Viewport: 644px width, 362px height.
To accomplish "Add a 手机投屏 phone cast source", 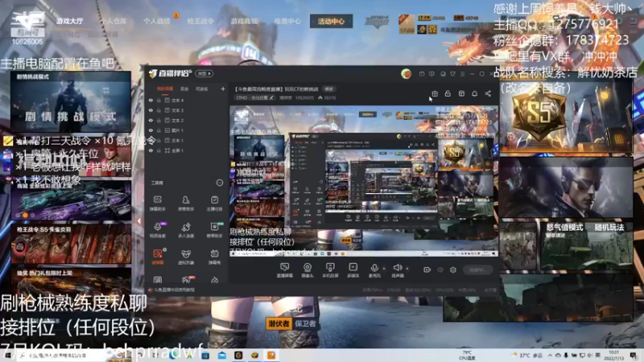I will [x=330, y=270].
